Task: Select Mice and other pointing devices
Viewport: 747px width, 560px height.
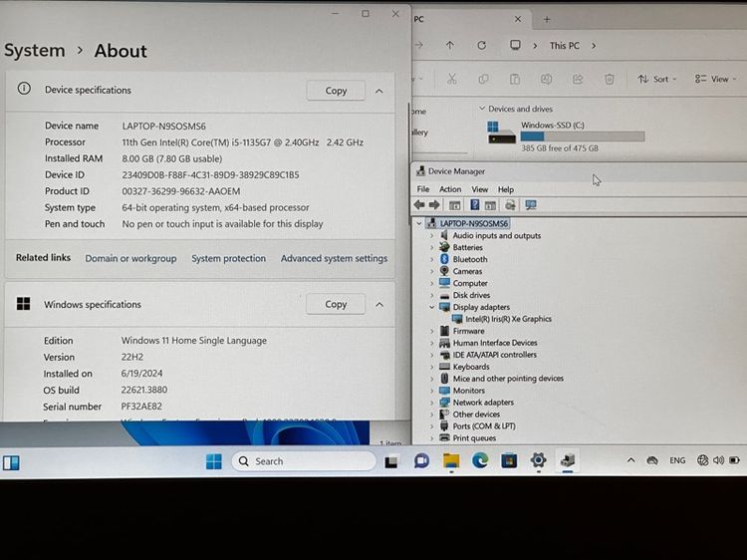Action: tap(508, 379)
